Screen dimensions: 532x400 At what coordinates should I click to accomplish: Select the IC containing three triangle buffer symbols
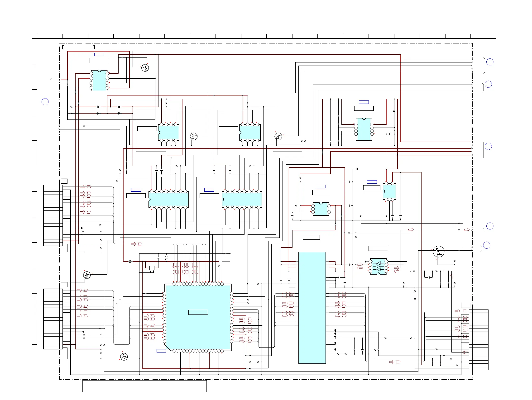click(378, 266)
